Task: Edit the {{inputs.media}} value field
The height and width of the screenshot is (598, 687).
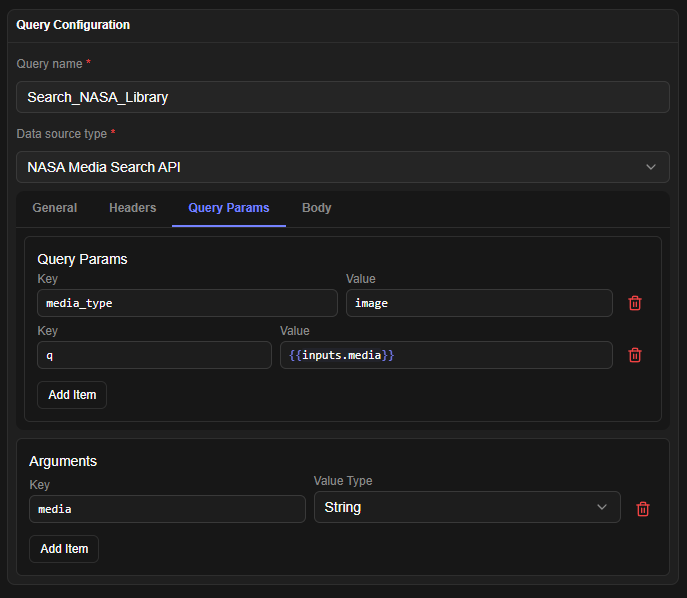Action: pos(446,355)
